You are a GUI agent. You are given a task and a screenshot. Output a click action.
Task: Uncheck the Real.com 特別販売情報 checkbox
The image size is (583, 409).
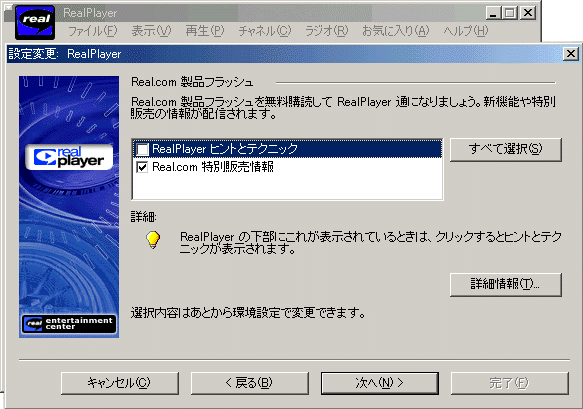[142, 167]
